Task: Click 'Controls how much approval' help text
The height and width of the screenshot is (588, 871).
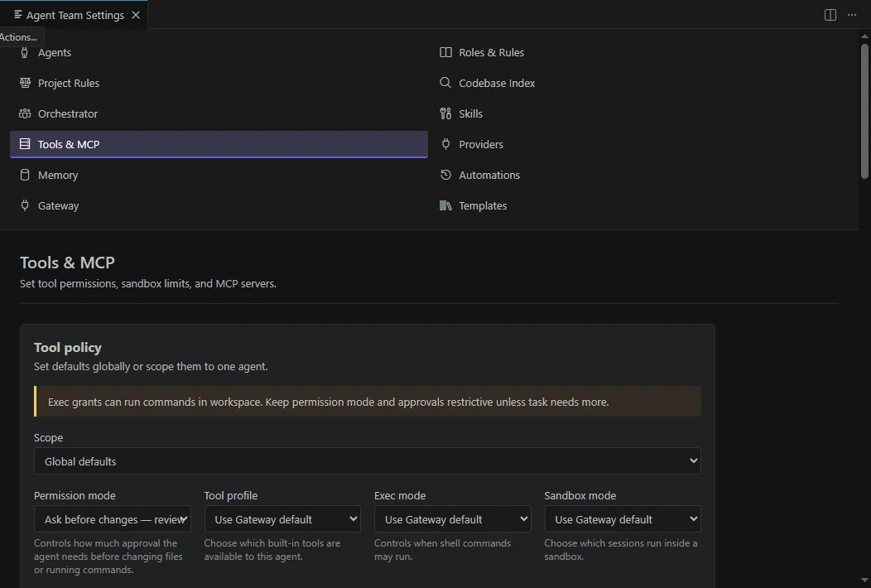Action: (x=108, y=557)
